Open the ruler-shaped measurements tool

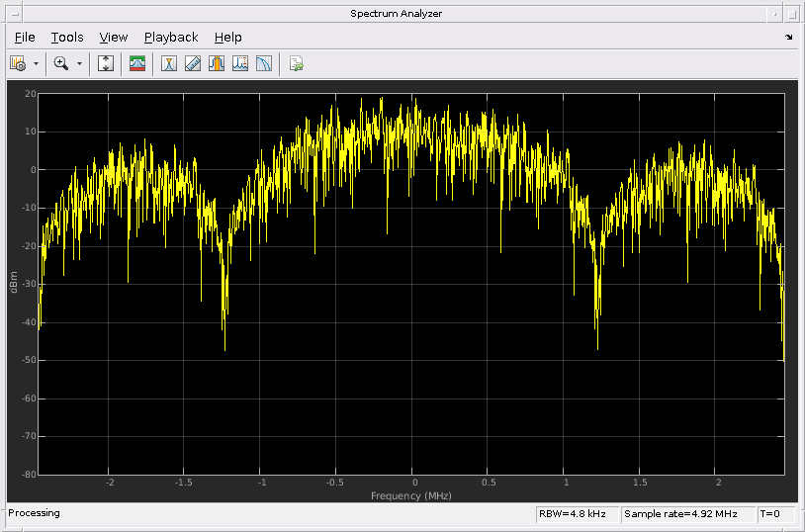[x=193, y=63]
